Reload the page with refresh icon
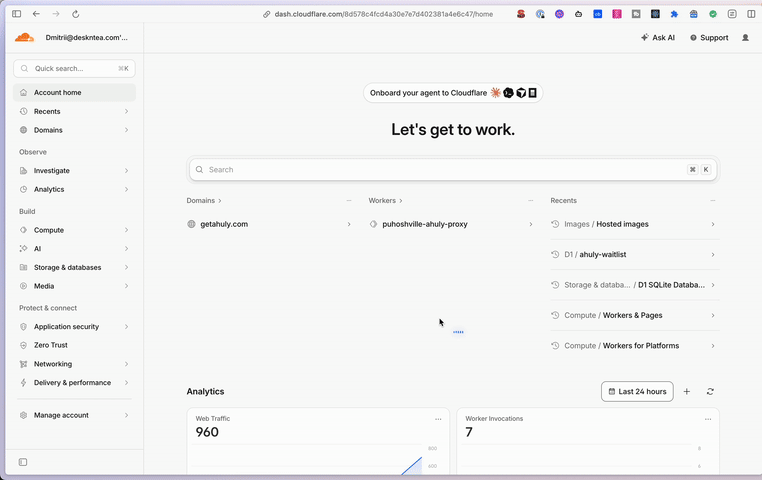 point(75,14)
